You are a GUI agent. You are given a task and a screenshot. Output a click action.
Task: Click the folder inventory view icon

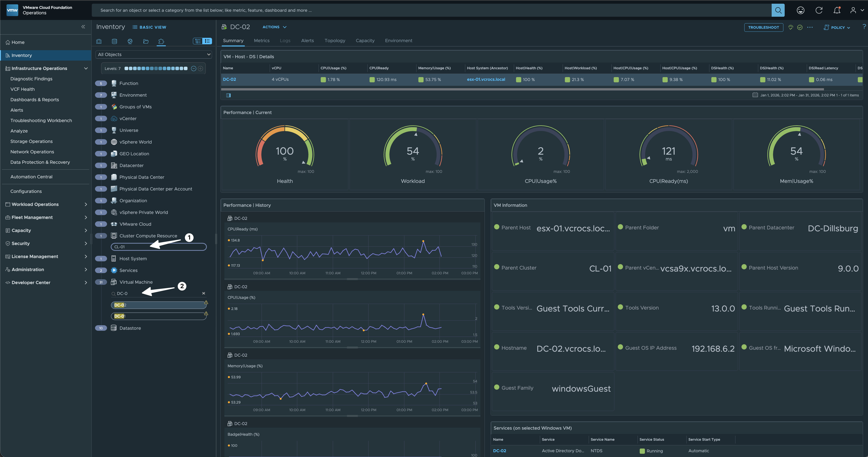point(146,41)
